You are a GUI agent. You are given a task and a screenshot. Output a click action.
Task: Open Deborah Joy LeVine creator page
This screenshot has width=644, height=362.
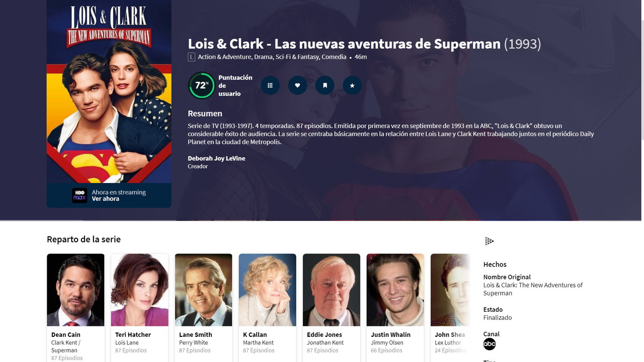pos(216,158)
